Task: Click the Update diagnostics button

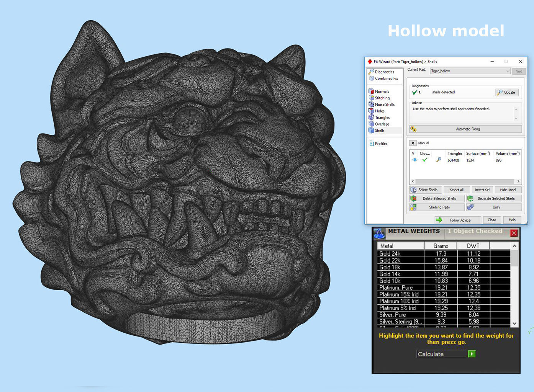Action: click(507, 92)
